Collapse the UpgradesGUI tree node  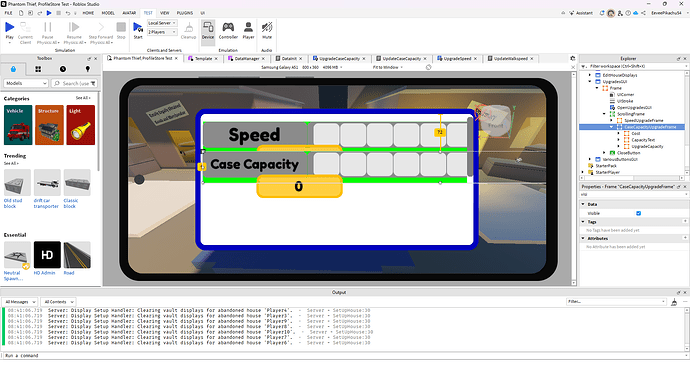coord(590,81)
